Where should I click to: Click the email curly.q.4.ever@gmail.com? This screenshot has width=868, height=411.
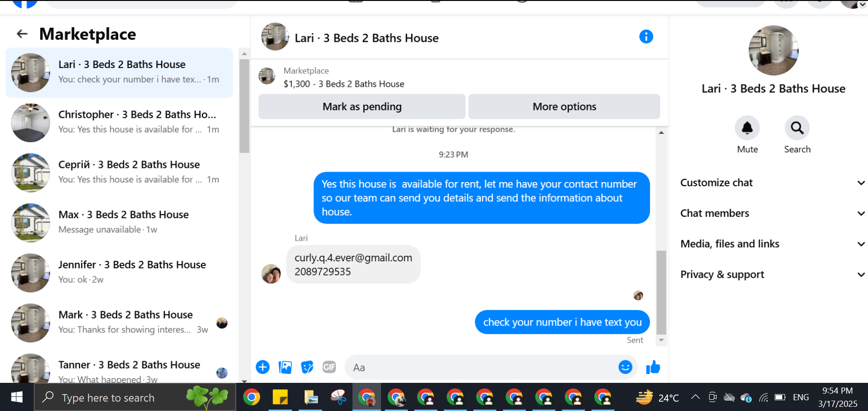click(353, 258)
